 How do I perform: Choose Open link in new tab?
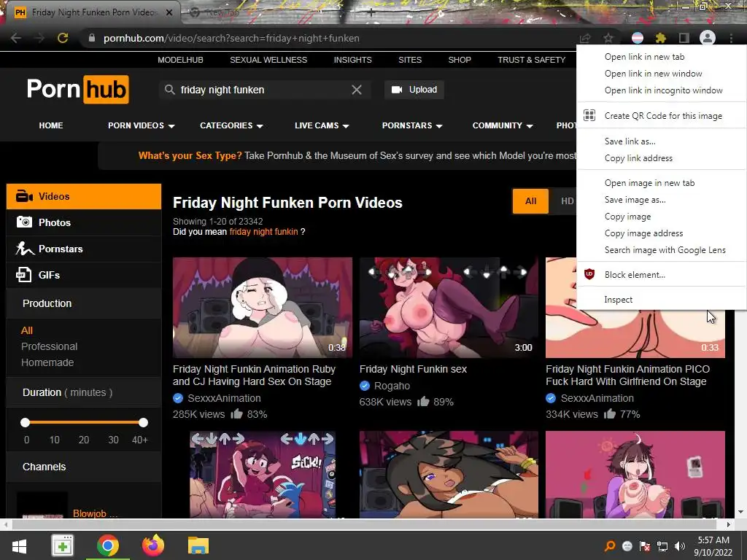pos(661,57)
